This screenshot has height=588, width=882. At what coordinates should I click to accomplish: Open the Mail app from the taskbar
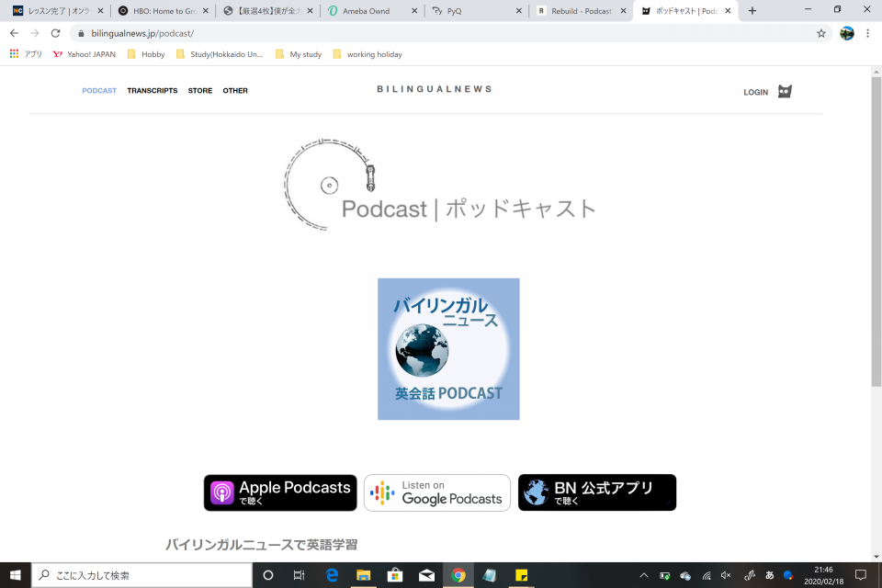coord(426,575)
